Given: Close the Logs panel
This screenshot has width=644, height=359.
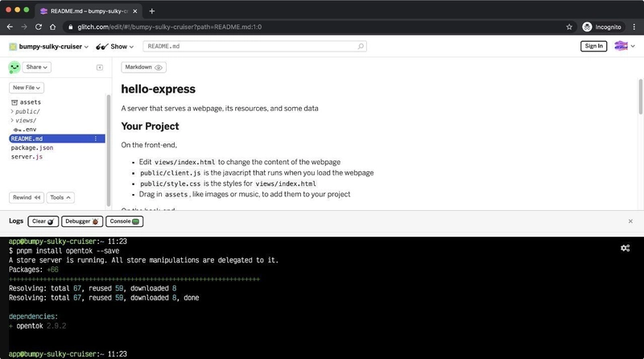Looking at the screenshot, I should pyautogui.click(x=630, y=221).
